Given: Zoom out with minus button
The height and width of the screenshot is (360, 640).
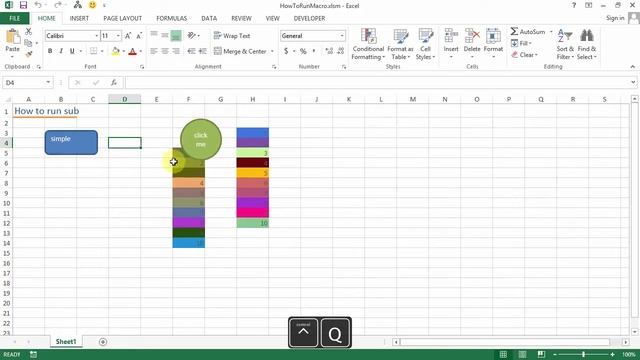Looking at the screenshot, I should (554, 354).
